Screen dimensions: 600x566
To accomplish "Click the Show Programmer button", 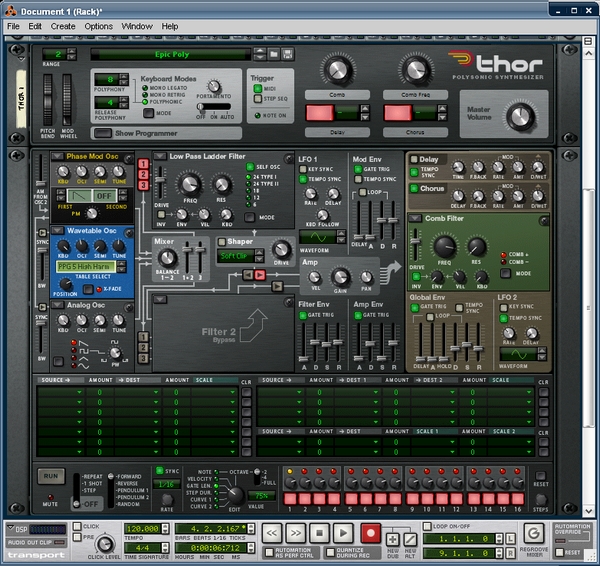I will 103,133.
